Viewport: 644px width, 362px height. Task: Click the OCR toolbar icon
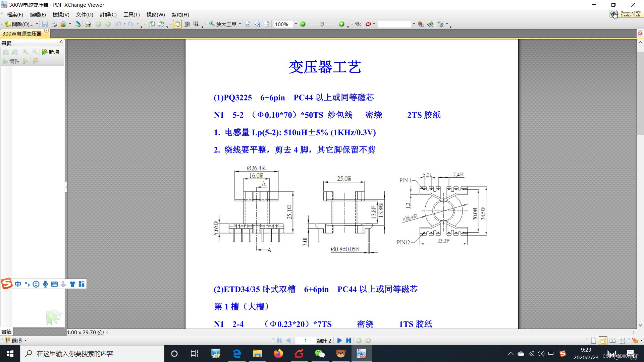coord(88,24)
